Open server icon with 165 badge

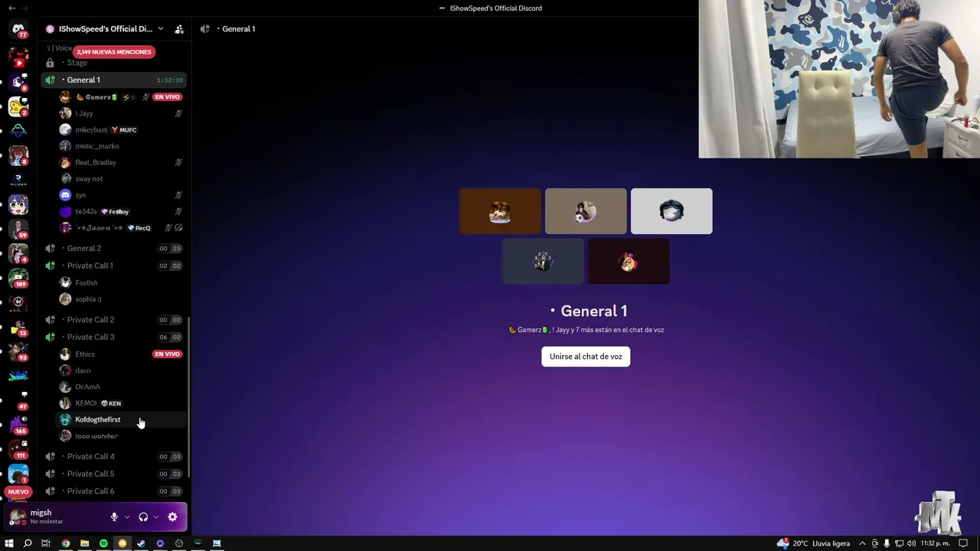18,425
